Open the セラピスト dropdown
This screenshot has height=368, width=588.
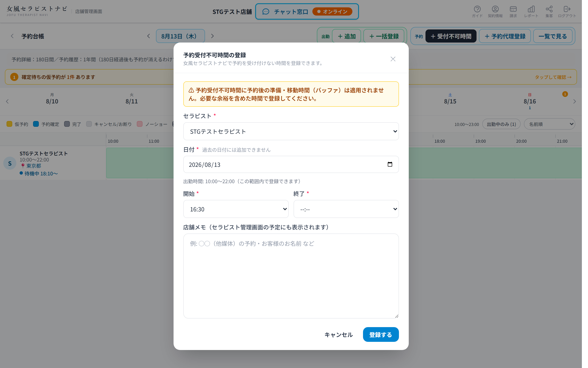291,131
